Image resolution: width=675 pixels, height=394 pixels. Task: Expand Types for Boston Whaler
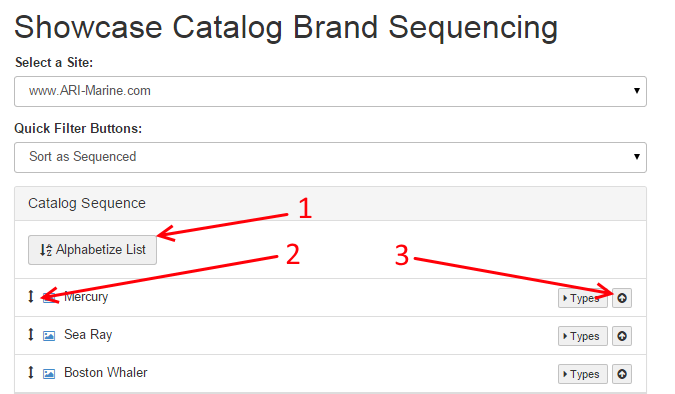(582, 374)
